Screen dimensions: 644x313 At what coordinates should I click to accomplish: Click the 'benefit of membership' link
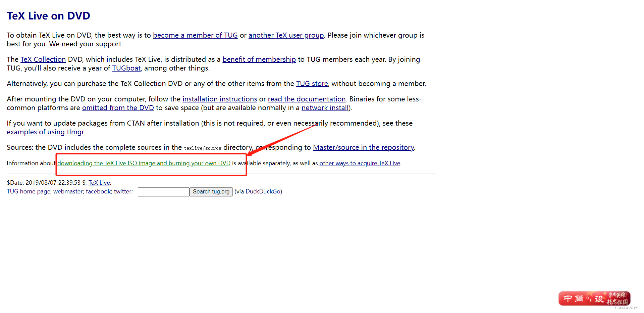tap(259, 59)
